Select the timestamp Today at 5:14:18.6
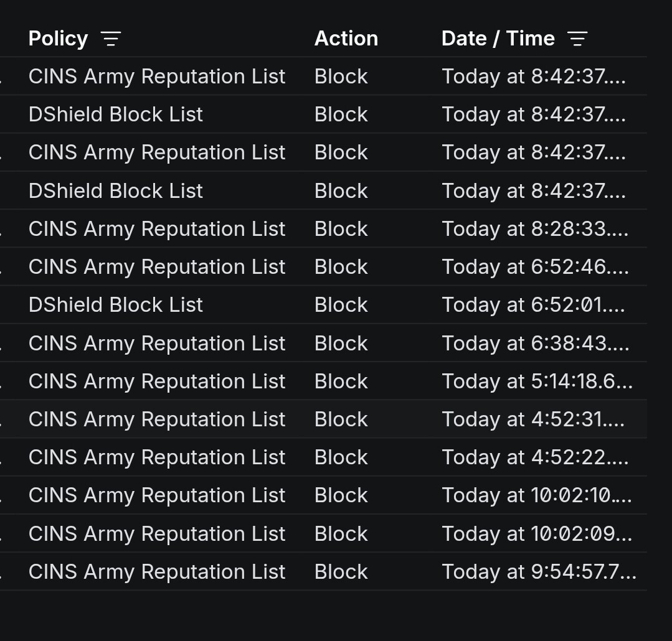Screen dimensions: 672x641 (536, 381)
